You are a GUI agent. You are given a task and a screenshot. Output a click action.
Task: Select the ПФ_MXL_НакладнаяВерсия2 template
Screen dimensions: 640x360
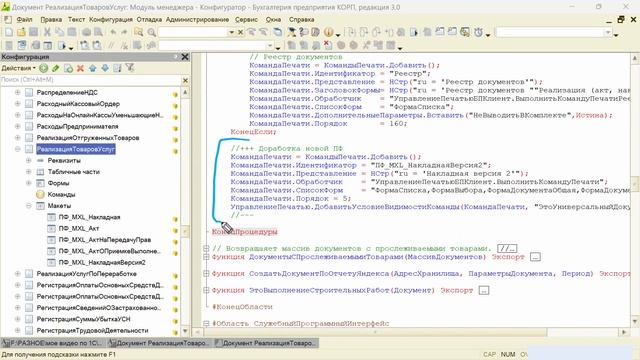(x=102, y=262)
